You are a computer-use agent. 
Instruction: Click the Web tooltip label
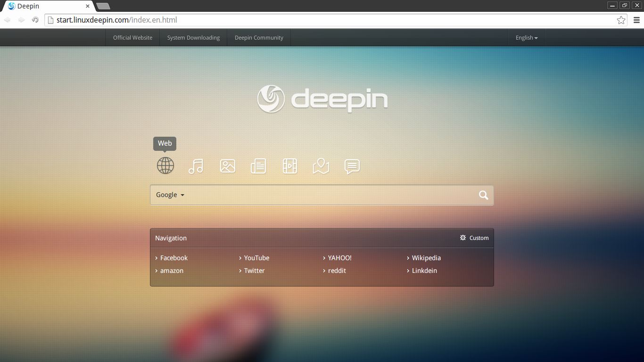(x=165, y=143)
